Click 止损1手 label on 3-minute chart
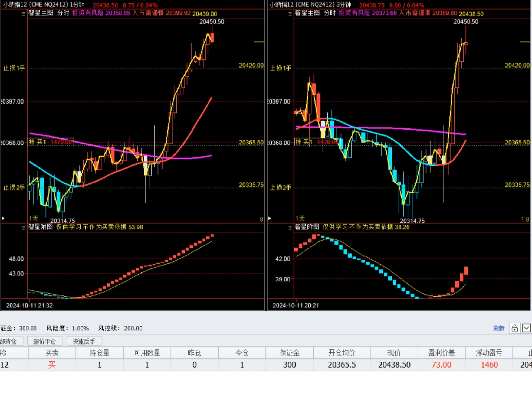This screenshot has height=399, width=532. pos(281,68)
